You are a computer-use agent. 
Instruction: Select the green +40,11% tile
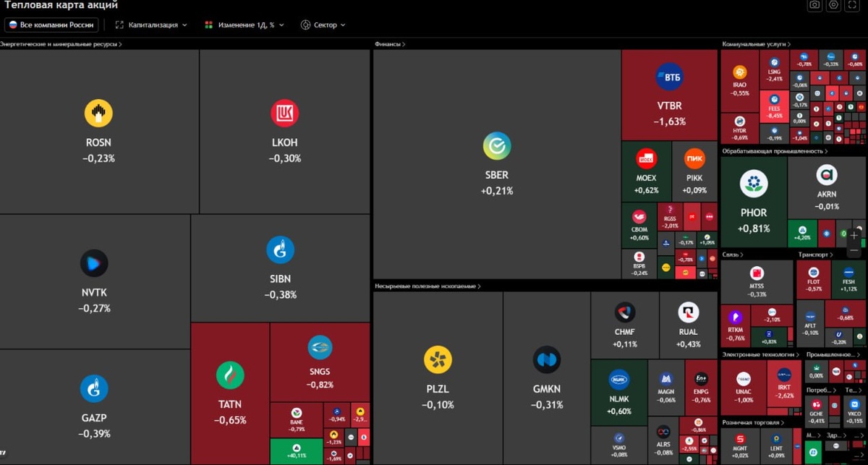(297, 451)
